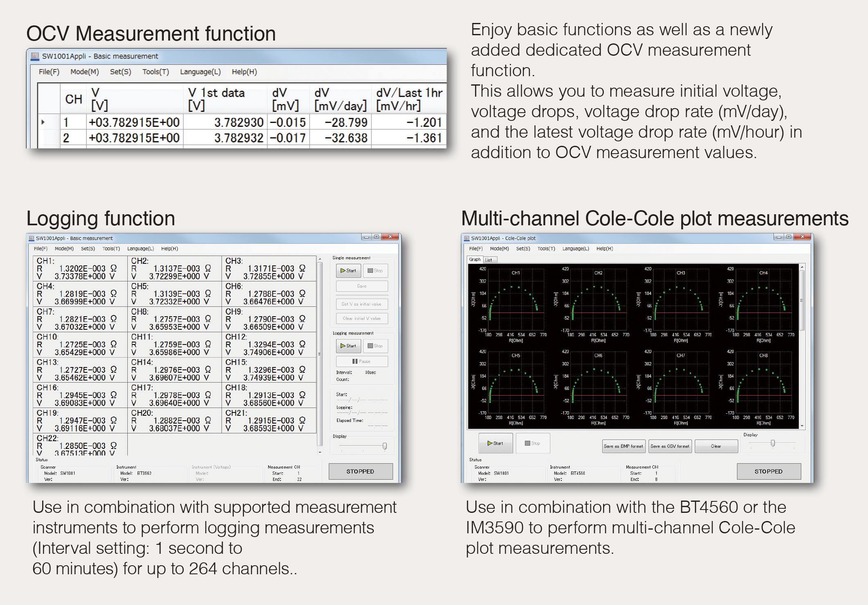Click Save as BMP format
The height and width of the screenshot is (605, 868).
point(623,446)
